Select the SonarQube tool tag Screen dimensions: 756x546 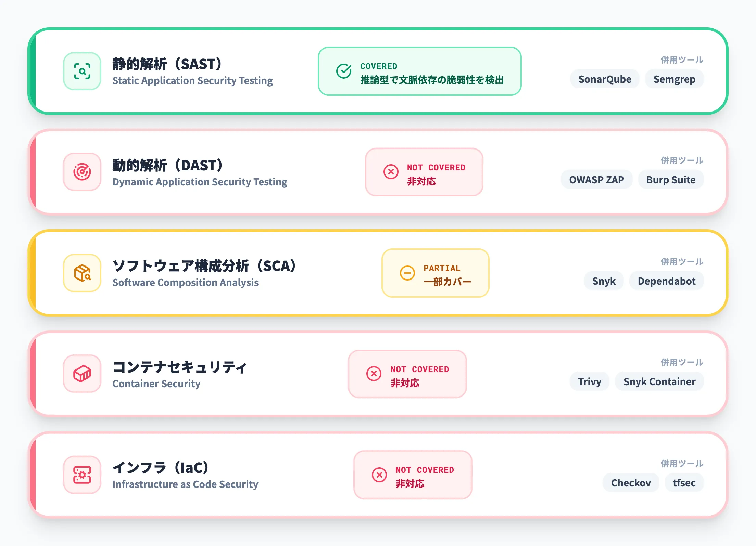(605, 79)
